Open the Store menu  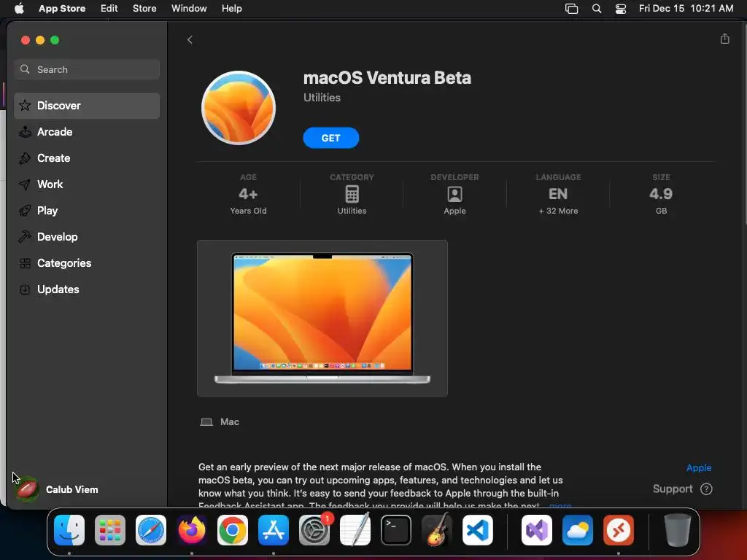pyautogui.click(x=144, y=9)
